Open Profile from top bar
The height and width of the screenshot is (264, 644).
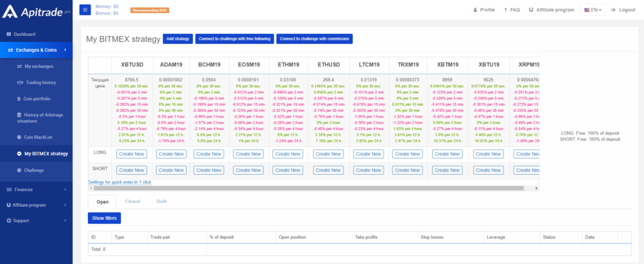pos(484,10)
